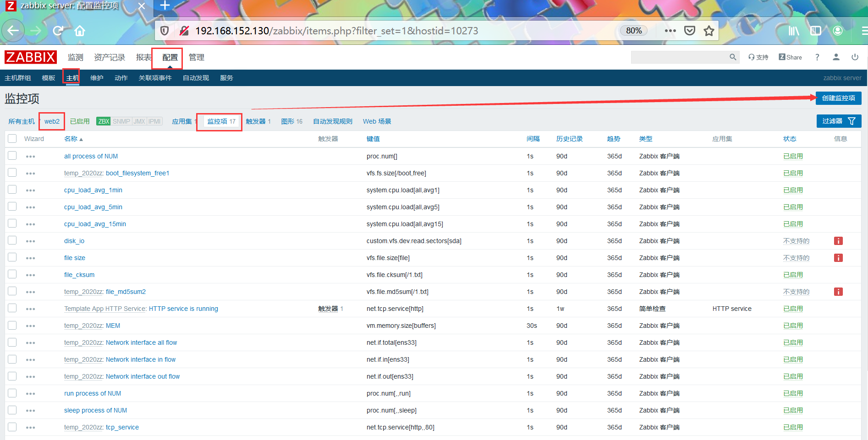Image resolution: width=868 pixels, height=440 pixels.
Task: Toggle 已启用 status for file_cksum row
Action: (793, 275)
